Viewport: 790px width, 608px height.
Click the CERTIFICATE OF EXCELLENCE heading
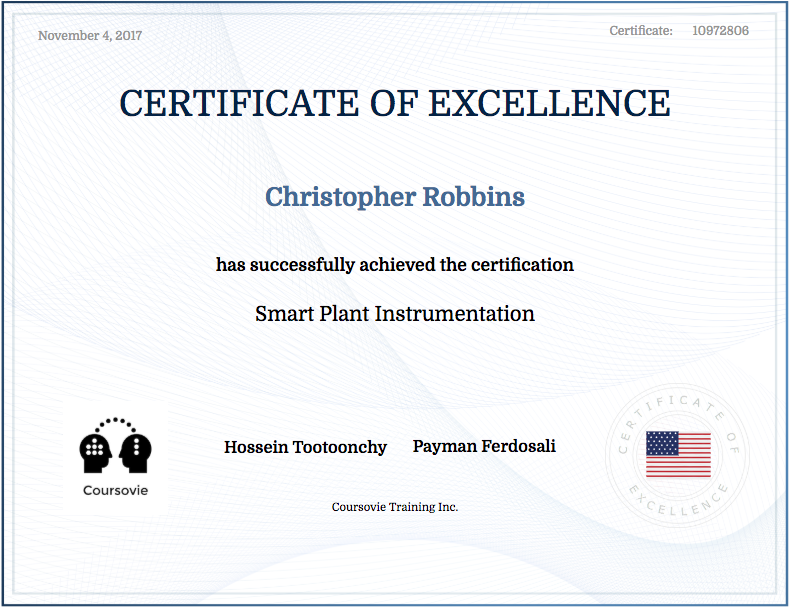[x=395, y=103]
